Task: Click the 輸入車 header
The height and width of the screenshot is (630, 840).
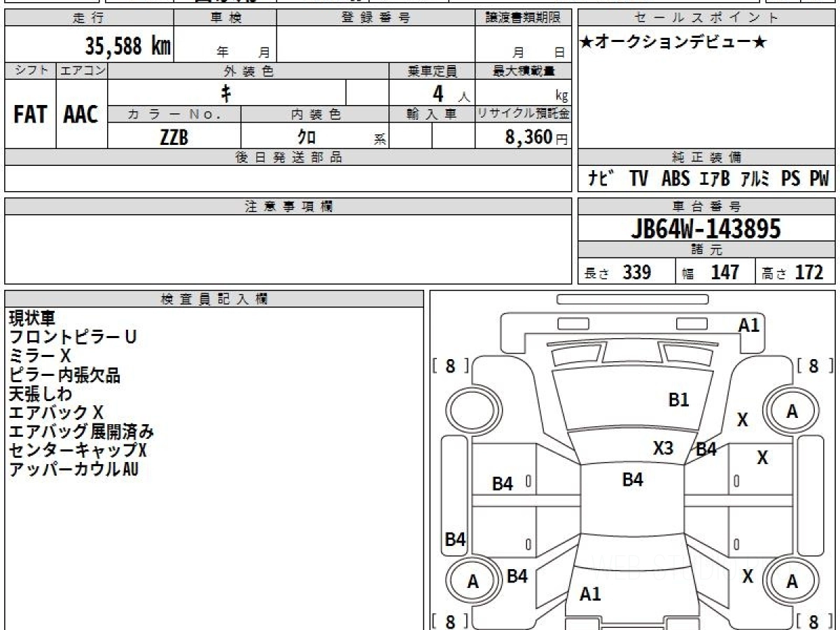Action: pyautogui.click(x=432, y=114)
